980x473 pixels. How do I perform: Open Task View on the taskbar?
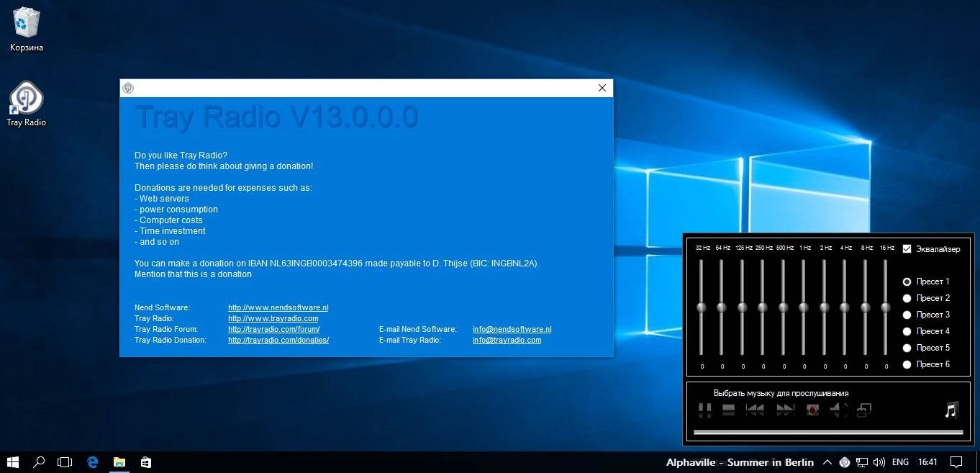click(65, 461)
